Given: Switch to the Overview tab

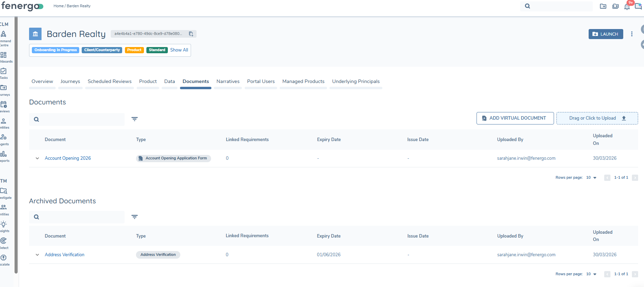Looking at the screenshot, I should click(x=42, y=82).
